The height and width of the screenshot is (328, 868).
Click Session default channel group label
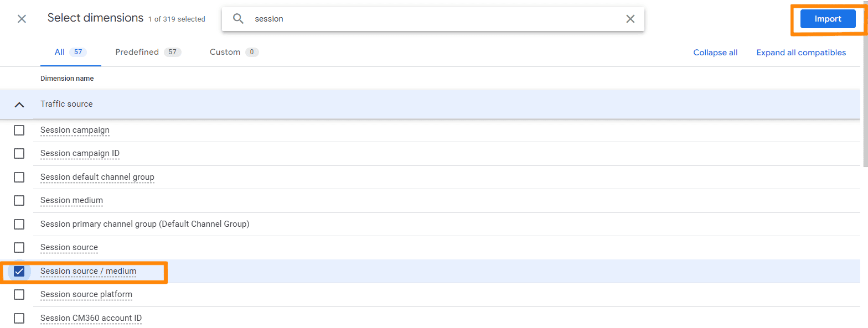(97, 177)
